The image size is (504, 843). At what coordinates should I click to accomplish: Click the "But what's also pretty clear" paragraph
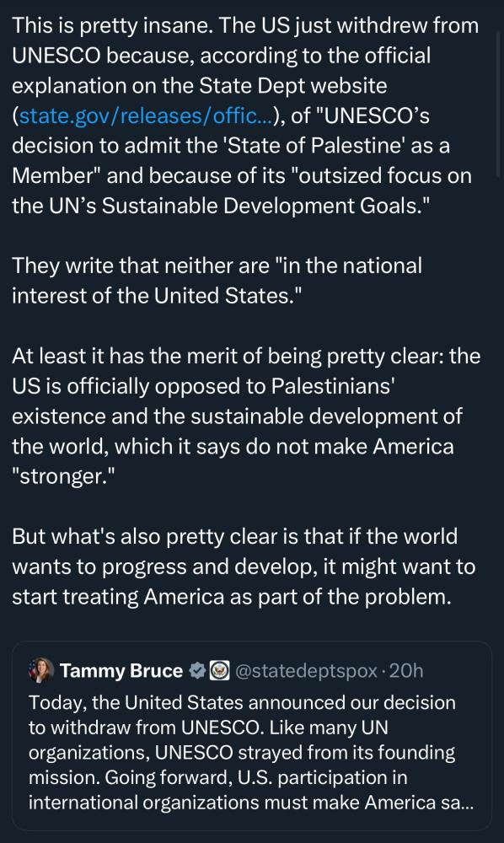pyautogui.click(x=244, y=566)
